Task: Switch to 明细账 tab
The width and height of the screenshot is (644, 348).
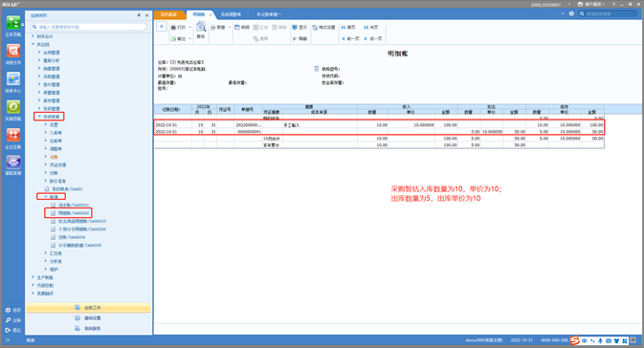Action: coord(199,14)
